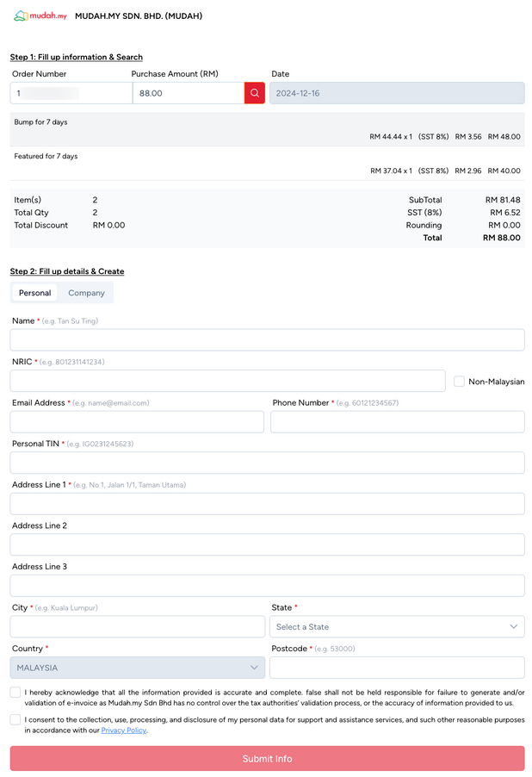Click the Purchase Amount field
532x777 pixels.
pos(188,93)
